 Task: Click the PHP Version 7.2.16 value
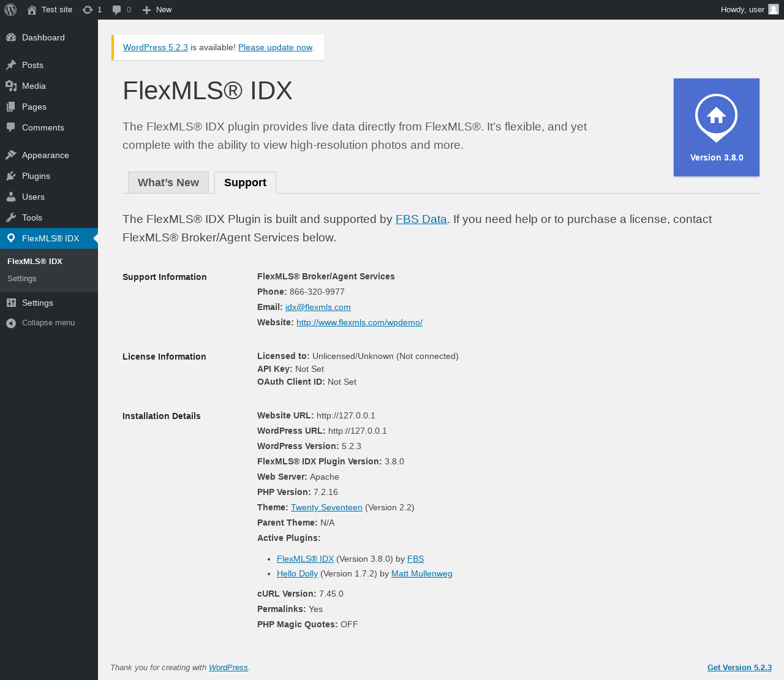click(326, 492)
